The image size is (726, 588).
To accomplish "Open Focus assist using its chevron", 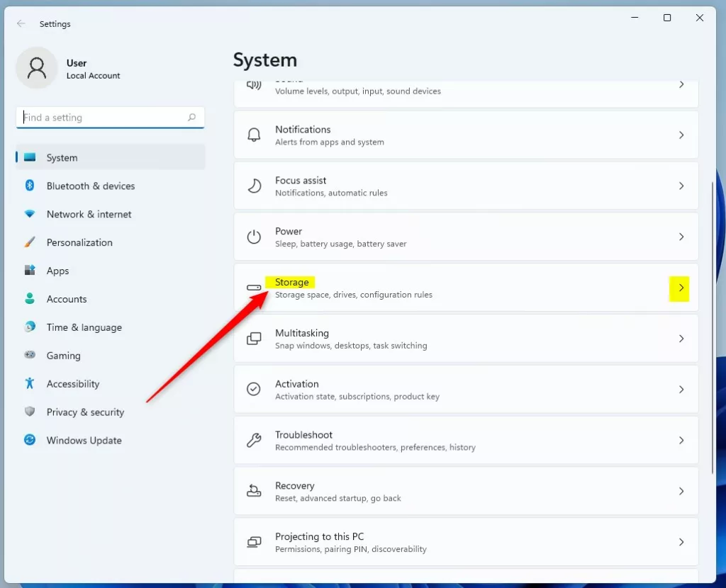I will [x=681, y=186].
